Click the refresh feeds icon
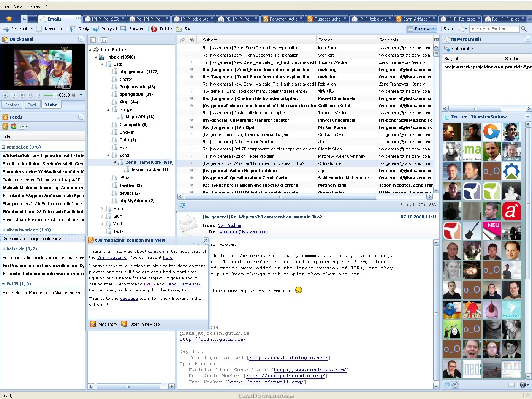 (14, 127)
